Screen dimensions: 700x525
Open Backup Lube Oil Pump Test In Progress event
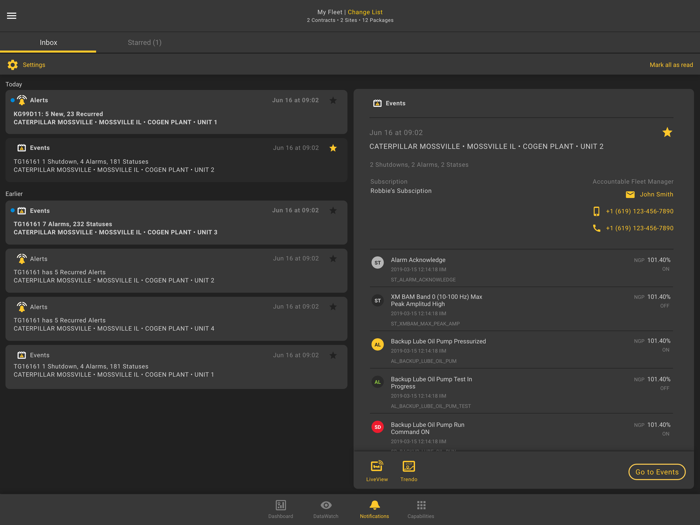pyautogui.click(x=521, y=391)
